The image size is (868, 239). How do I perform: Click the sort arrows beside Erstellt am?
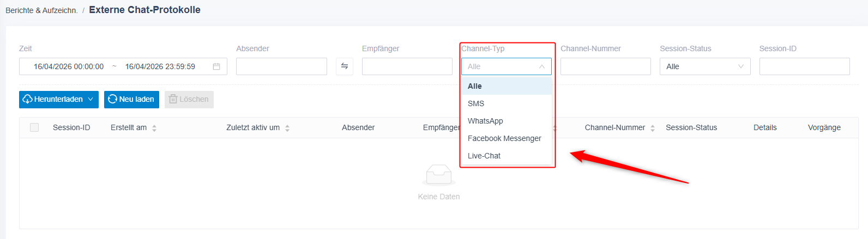point(154,128)
